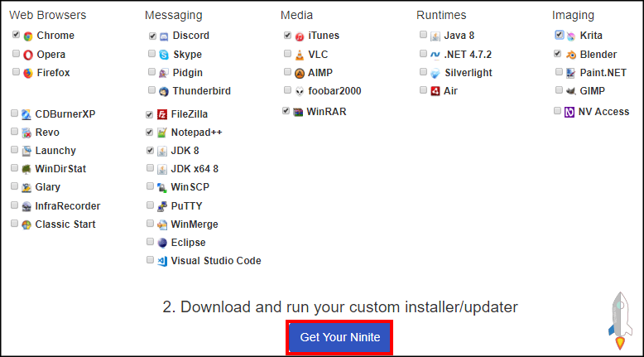Click the Skype icon
The height and width of the screenshot is (357, 644).
[164, 55]
